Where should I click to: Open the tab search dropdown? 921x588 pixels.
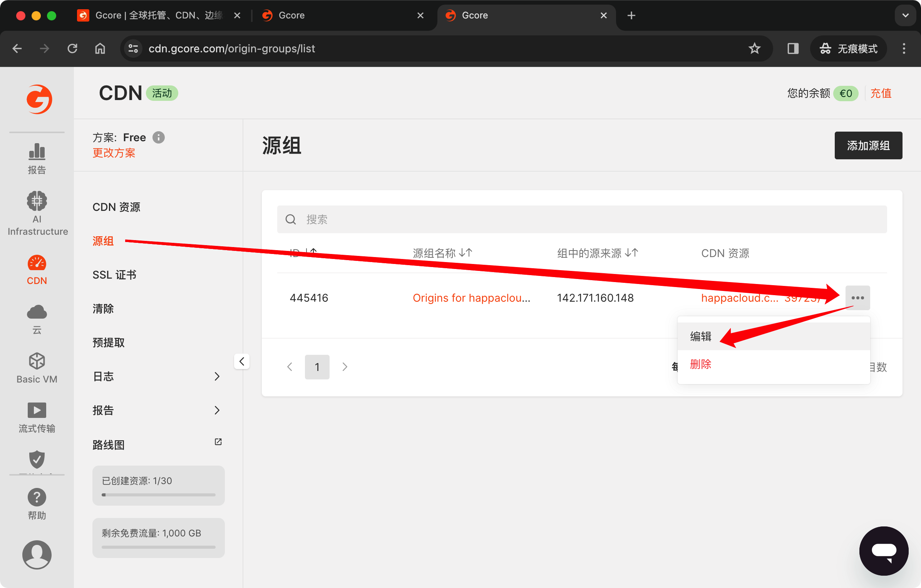click(905, 15)
